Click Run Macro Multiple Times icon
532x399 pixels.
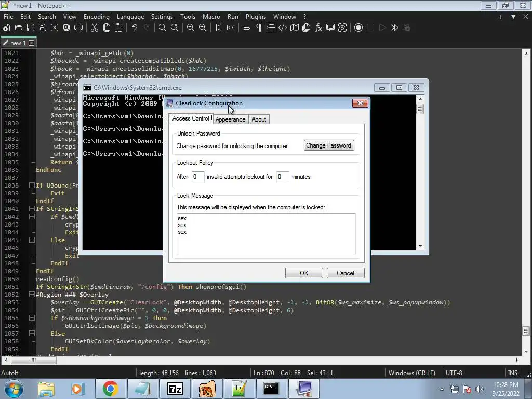point(394,28)
